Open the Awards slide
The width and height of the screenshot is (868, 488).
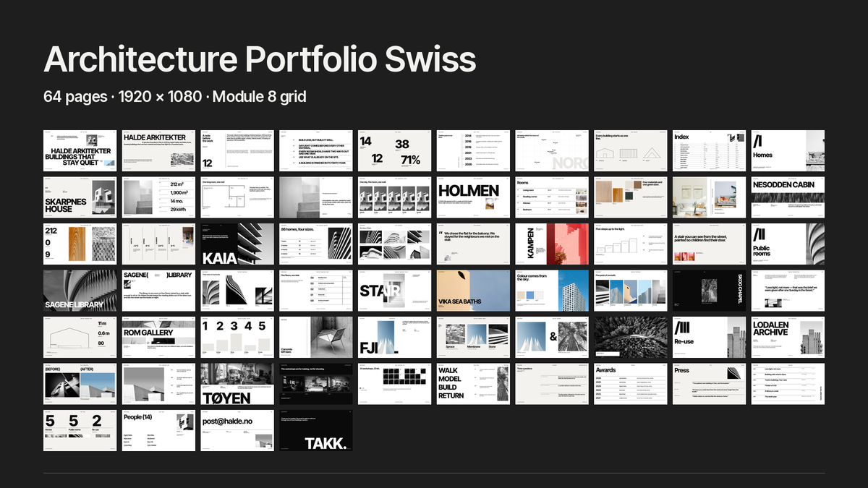tap(630, 384)
